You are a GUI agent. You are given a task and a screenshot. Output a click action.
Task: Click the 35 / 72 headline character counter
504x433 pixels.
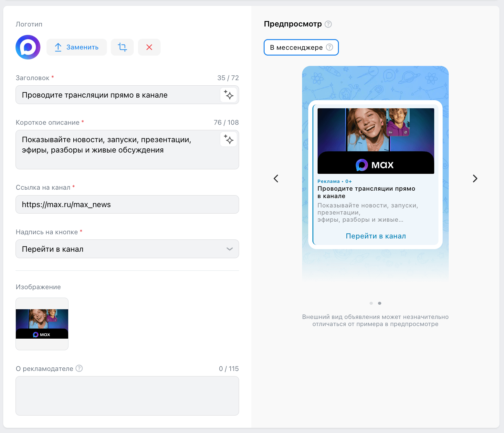228,78
